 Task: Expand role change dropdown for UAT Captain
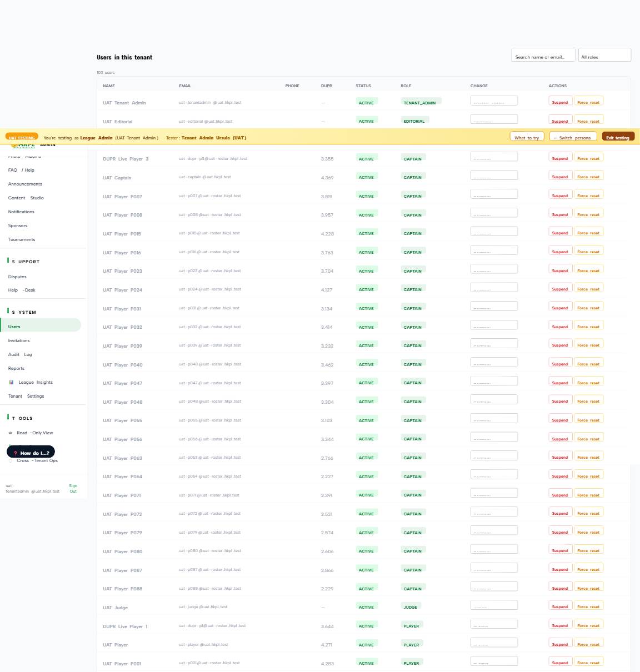tap(494, 175)
